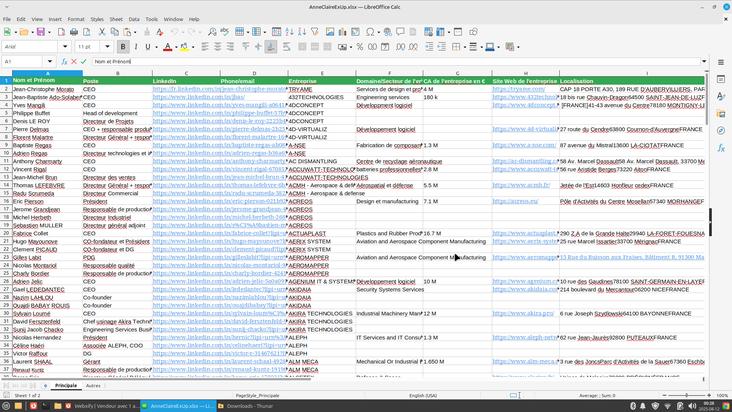Screen dimensions: 732x412
Task: Open the Special Character dropdown arrow
Action: click(x=378, y=32)
